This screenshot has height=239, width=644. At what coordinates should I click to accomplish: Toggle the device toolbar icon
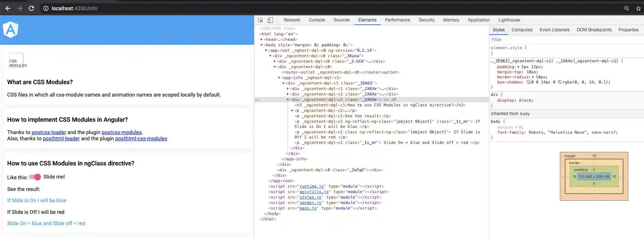pos(270,20)
